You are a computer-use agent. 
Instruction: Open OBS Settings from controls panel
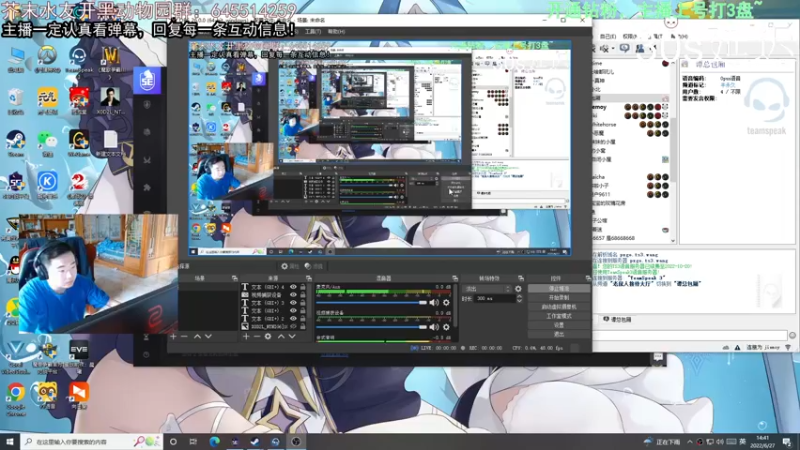[x=559, y=325]
